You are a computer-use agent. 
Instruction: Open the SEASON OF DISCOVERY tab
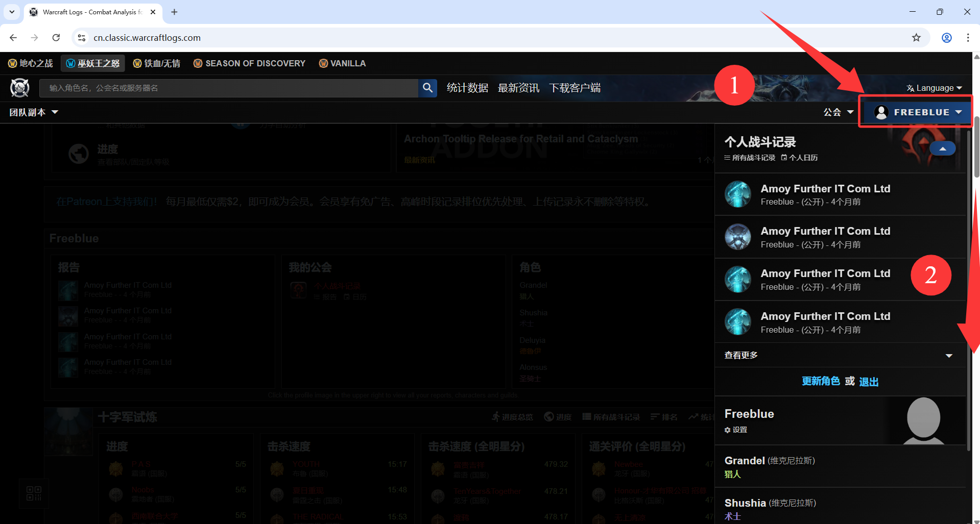(249, 63)
